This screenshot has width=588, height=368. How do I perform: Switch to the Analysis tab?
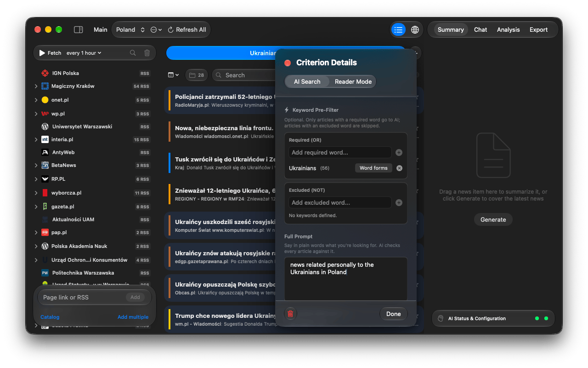pos(508,29)
